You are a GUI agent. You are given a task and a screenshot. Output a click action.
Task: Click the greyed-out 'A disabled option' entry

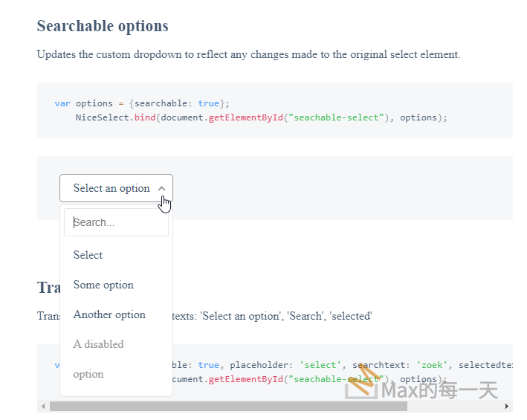[98, 358]
